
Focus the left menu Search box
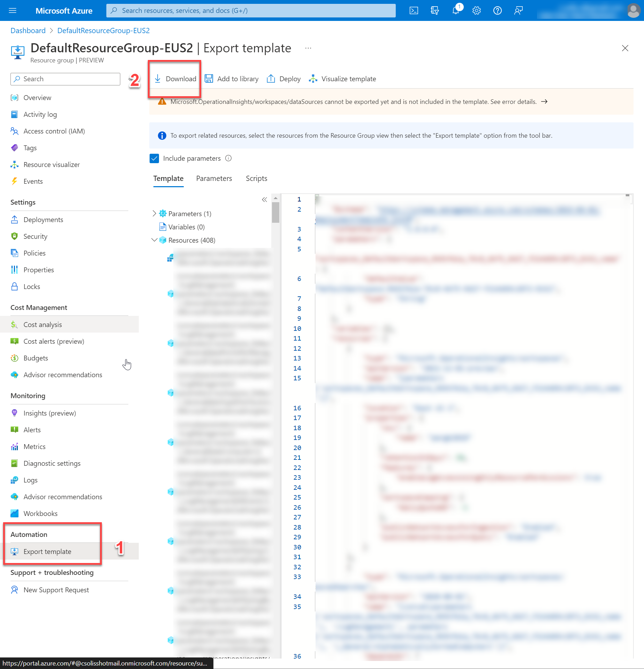[x=65, y=79]
